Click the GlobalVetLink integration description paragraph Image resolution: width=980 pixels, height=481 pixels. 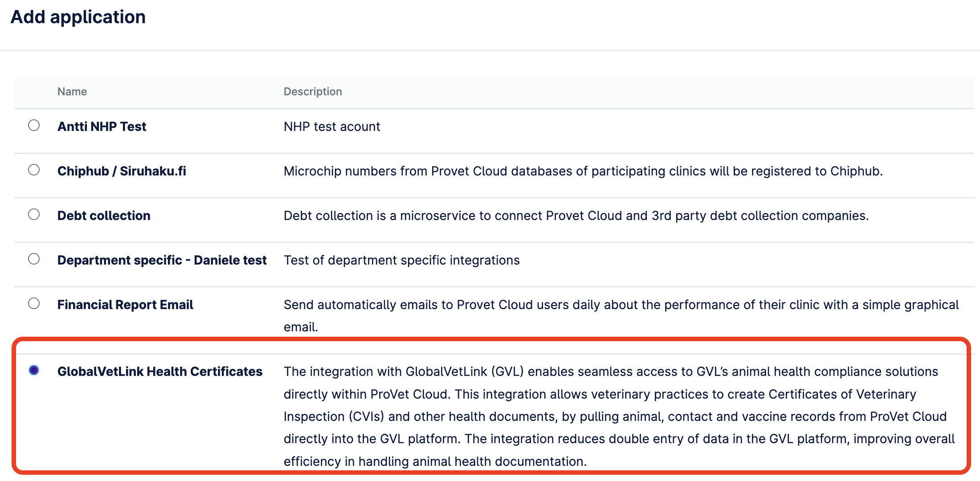click(x=619, y=416)
